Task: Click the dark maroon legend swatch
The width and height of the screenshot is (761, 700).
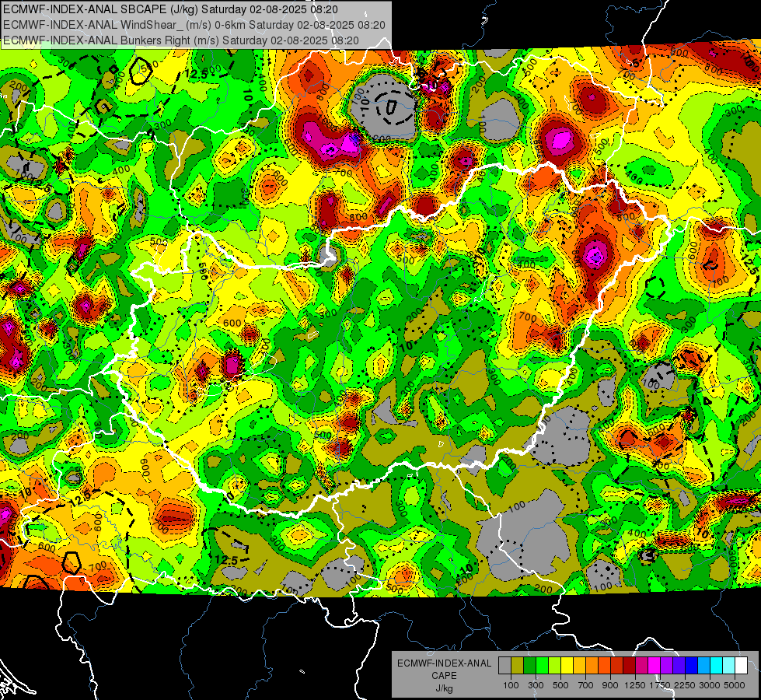Action: (630, 666)
